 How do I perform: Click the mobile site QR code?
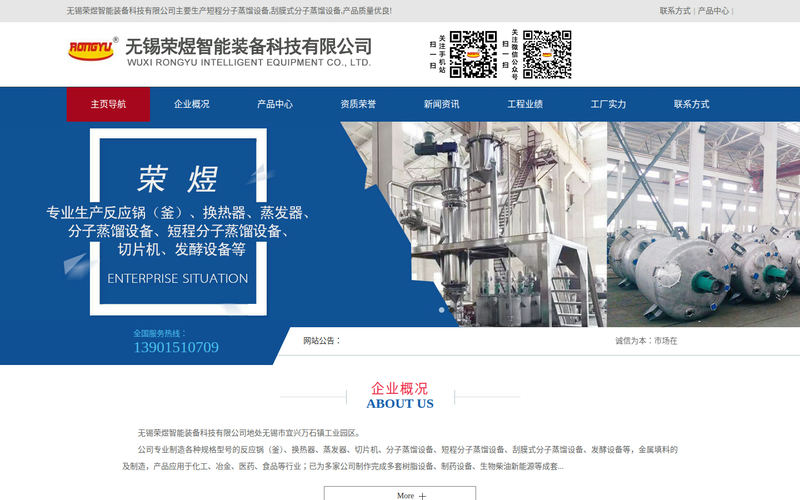473,54
